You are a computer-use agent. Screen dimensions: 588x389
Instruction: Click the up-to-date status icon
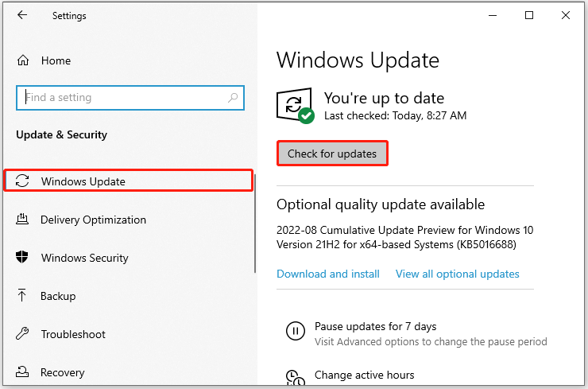(295, 106)
